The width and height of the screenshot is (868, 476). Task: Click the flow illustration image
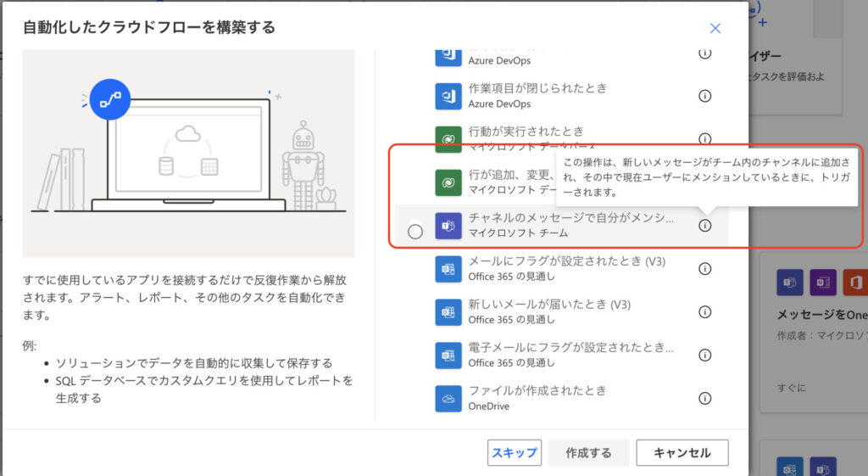click(x=188, y=154)
